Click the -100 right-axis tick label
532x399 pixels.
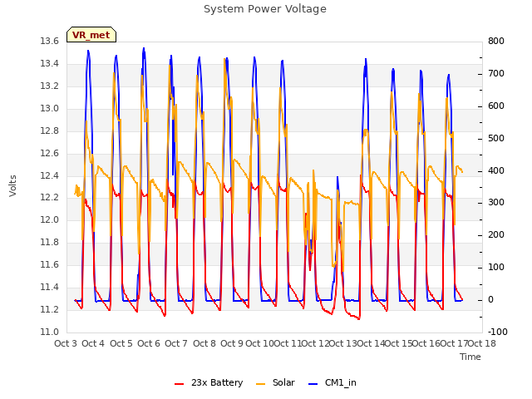click(x=498, y=332)
